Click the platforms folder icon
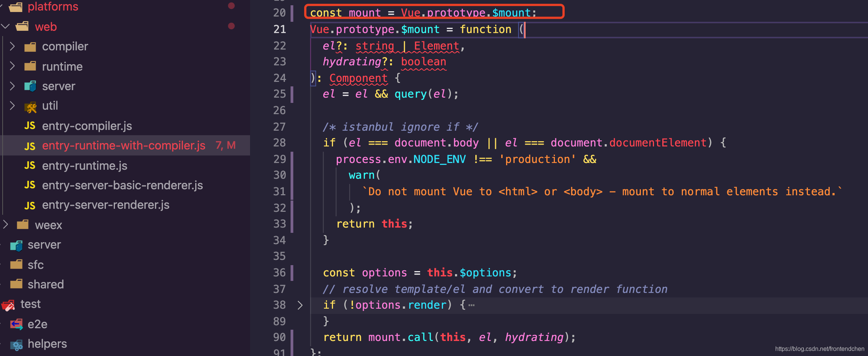The image size is (868, 356). [16, 7]
